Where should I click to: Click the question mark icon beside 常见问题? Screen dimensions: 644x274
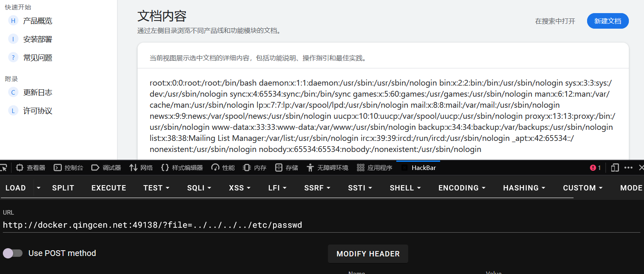click(13, 58)
